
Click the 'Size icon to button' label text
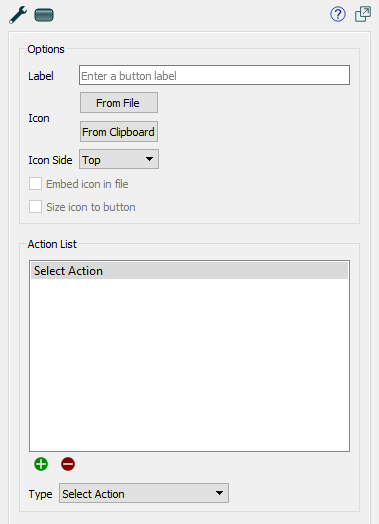(x=91, y=207)
